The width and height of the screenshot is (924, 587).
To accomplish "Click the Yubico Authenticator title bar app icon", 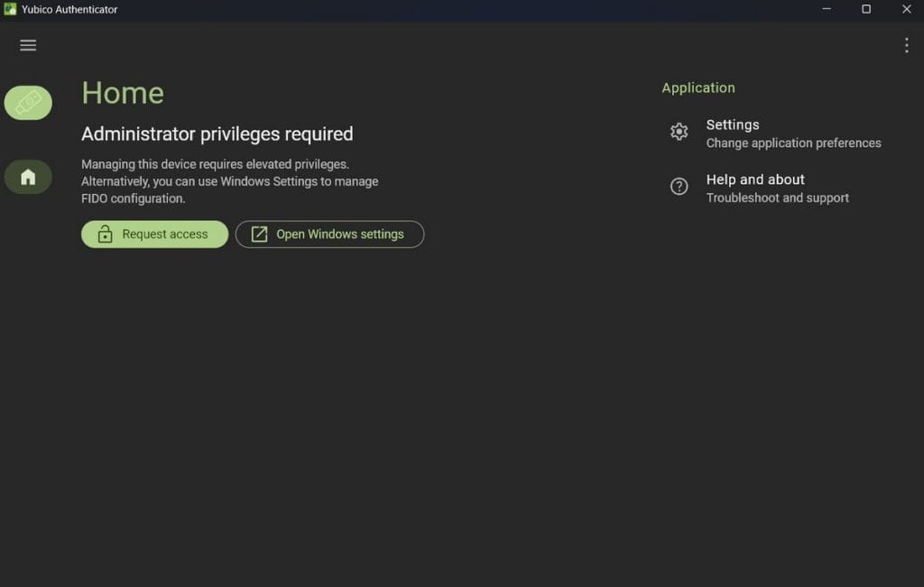I will (x=10, y=9).
